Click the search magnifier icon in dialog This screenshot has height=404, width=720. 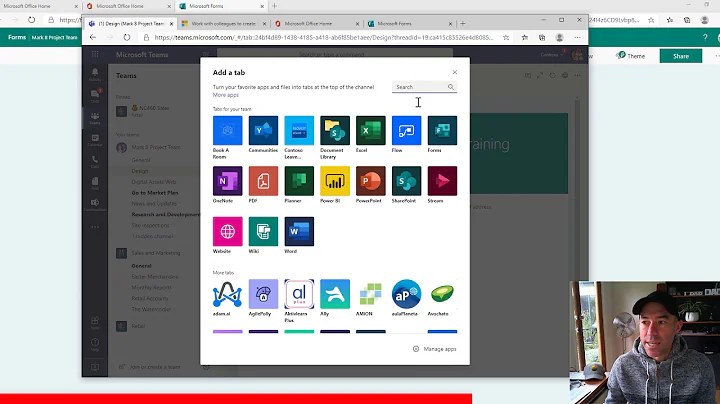point(451,87)
